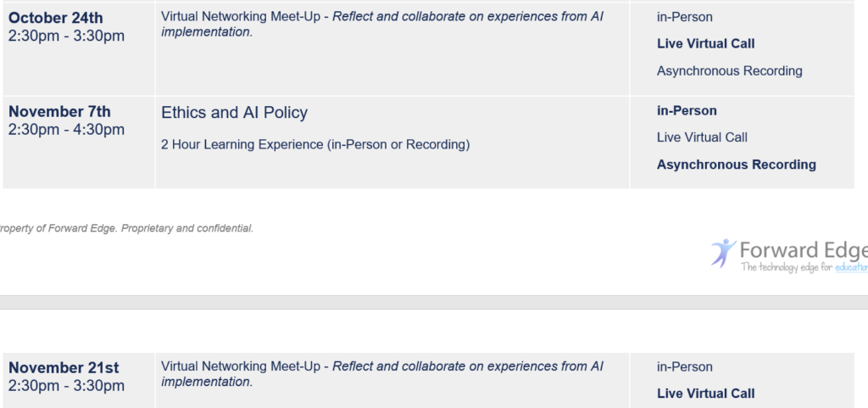Select bold in-Person option for November 7th

point(687,110)
